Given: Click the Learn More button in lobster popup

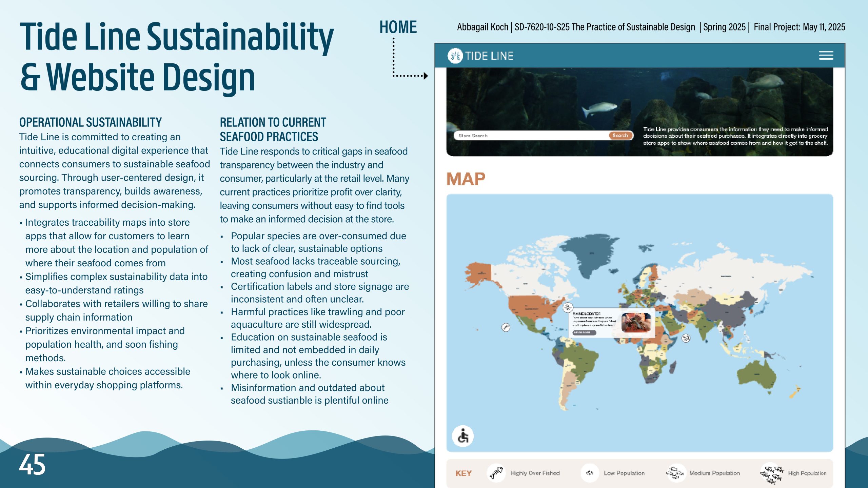Looking at the screenshot, I should [584, 332].
